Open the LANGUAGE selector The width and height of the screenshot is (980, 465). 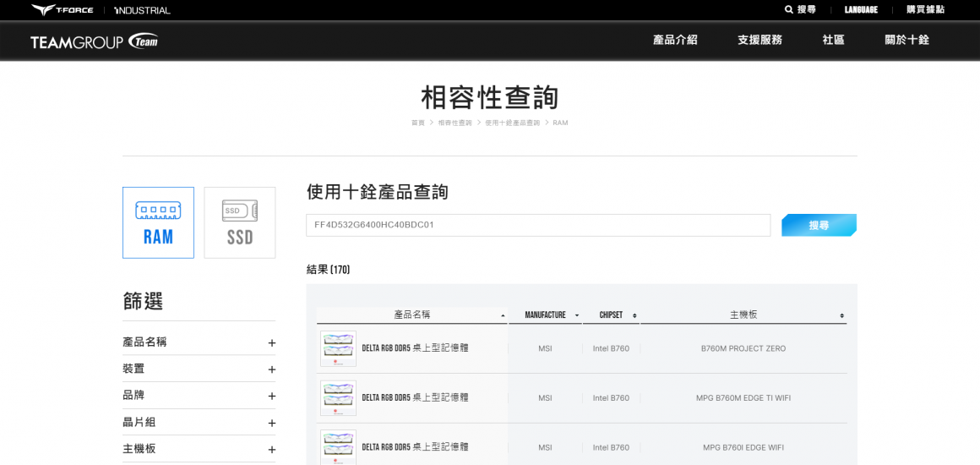click(x=861, y=9)
